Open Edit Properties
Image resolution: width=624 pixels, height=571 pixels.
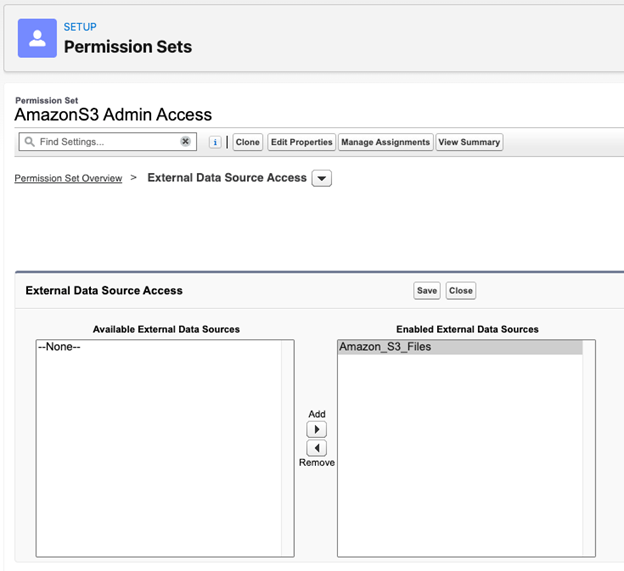pyautogui.click(x=301, y=142)
